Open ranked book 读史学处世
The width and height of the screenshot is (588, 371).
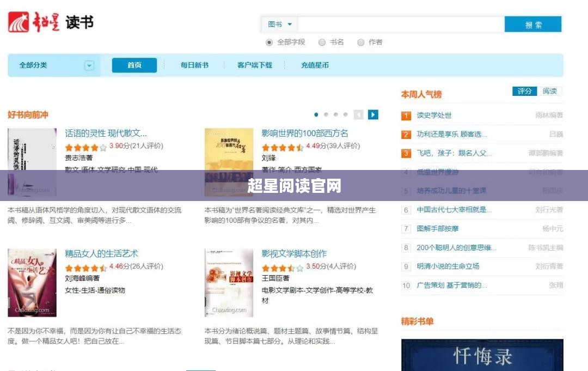pyautogui.click(x=434, y=115)
